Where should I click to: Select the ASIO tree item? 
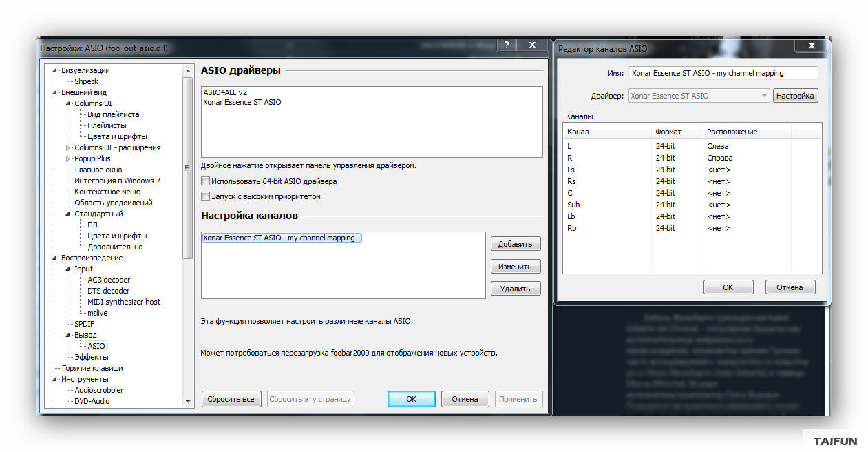click(96, 346)
